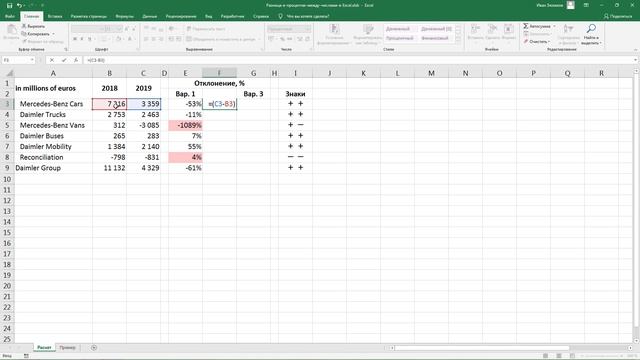640x360 pixels.
Task: Click the Format cells icon in Cells group
Action: pyautogui.click(x=509, y=29)
